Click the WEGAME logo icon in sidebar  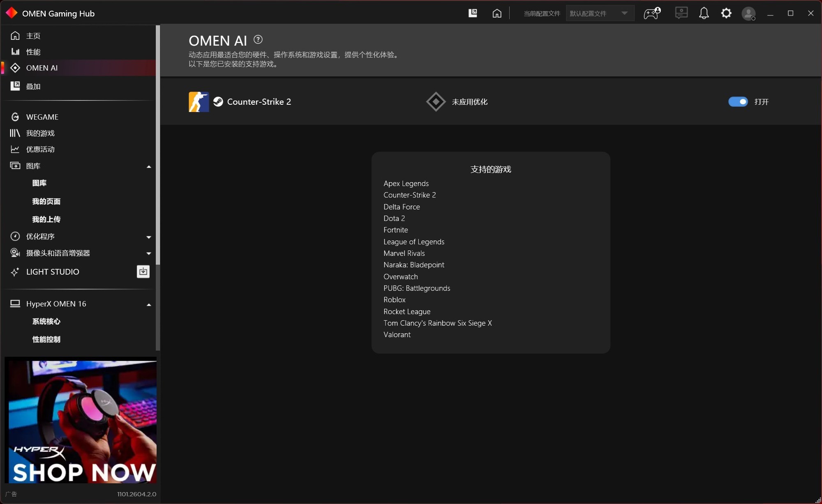click(15, 117)
